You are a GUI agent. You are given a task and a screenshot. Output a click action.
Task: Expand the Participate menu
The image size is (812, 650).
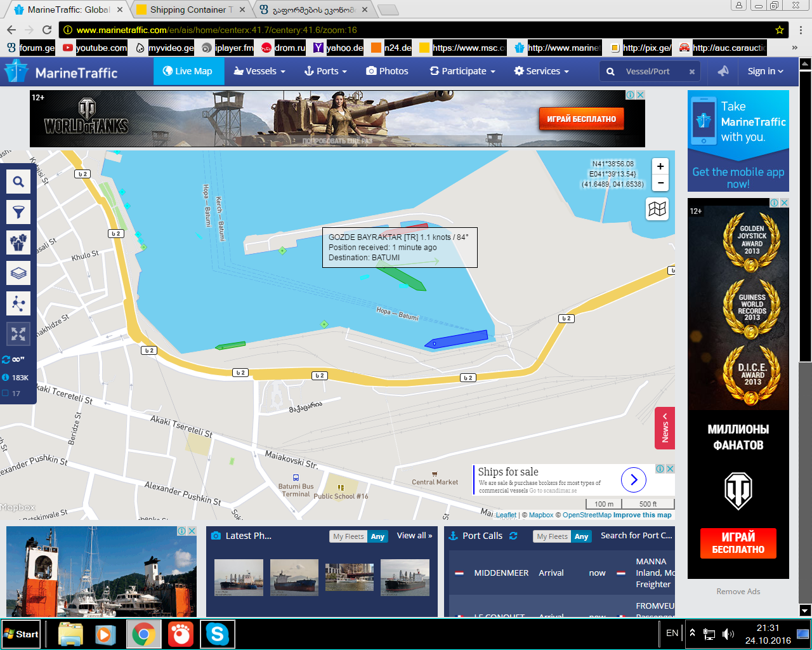click(x=462, y=71)
